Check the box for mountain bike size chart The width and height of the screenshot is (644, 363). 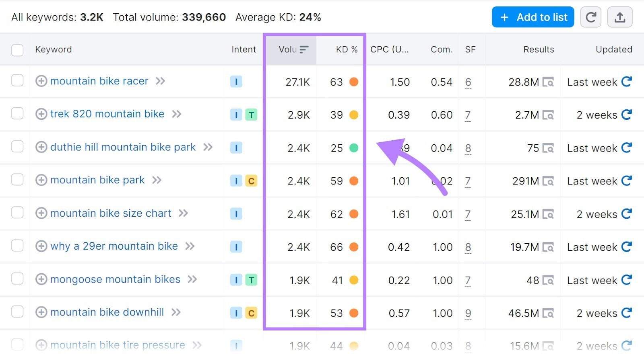click(17, 213)
